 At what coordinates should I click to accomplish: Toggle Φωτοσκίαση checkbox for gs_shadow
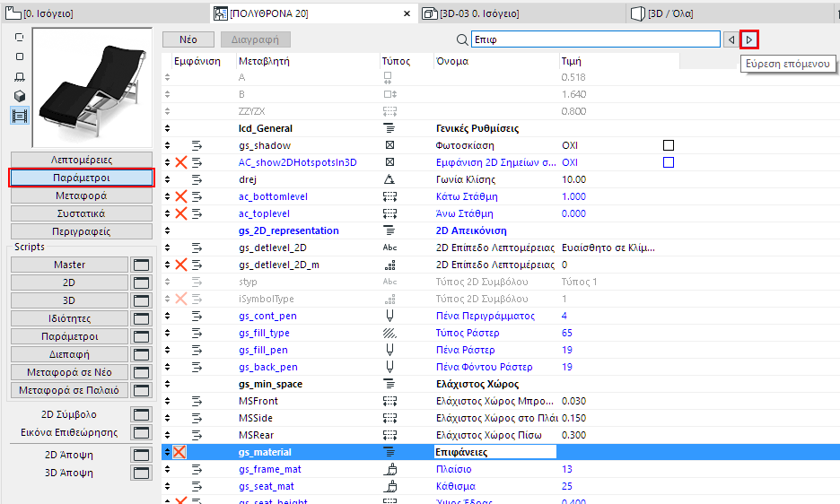click(x=669, y=145)
